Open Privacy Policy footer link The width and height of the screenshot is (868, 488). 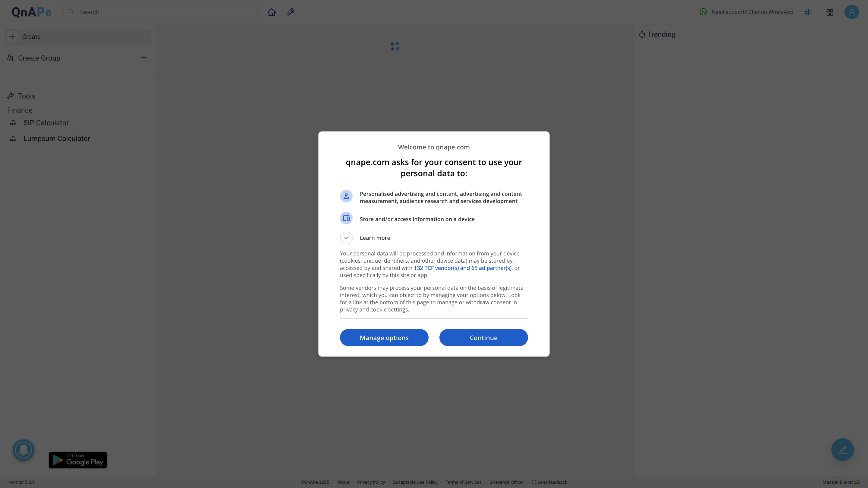(x=371, y=482)
